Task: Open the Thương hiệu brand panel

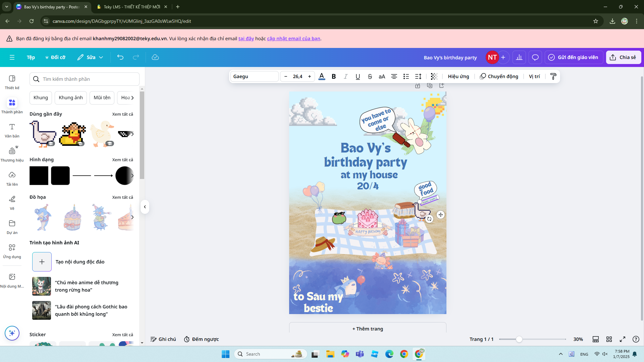Action: tap(12, 155)
